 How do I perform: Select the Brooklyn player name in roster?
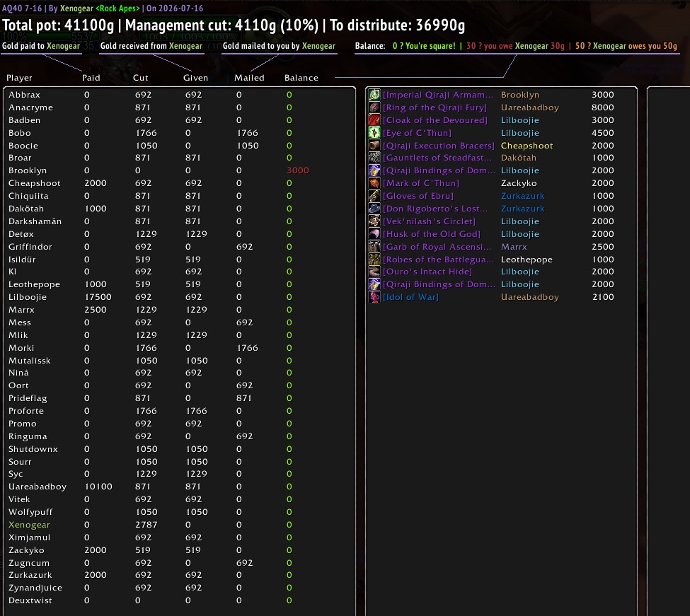[x=28, y=170]
